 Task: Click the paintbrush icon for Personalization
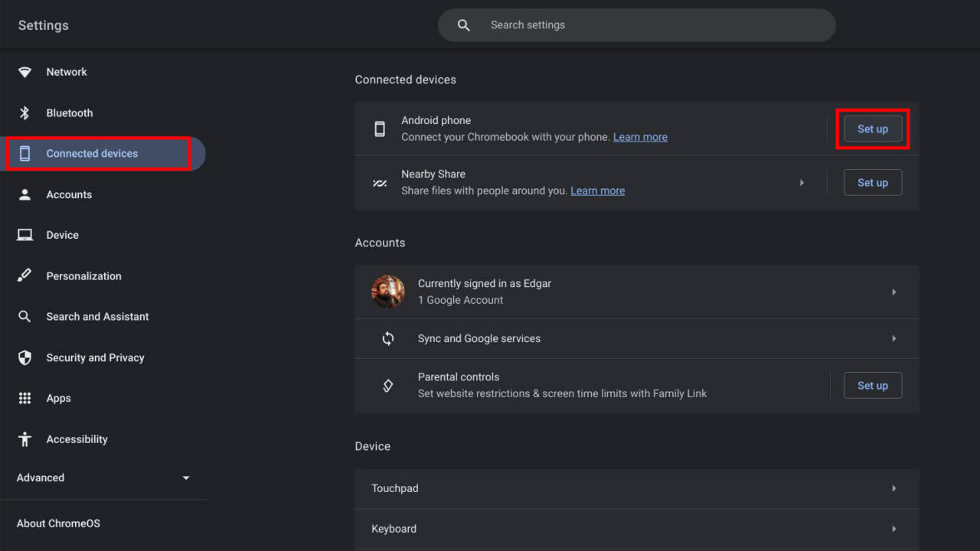tap(24, 275)
